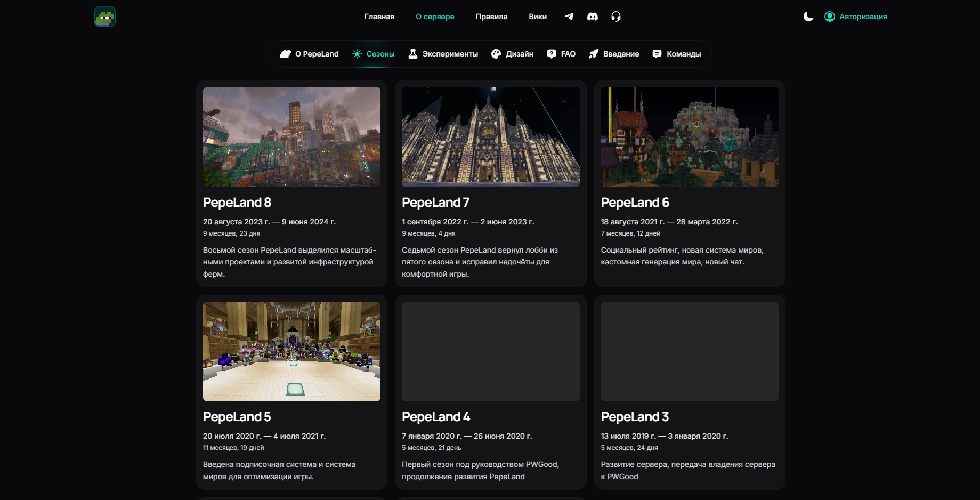Open the Discord server icon

pyautogui.click(x=593, y=17)
